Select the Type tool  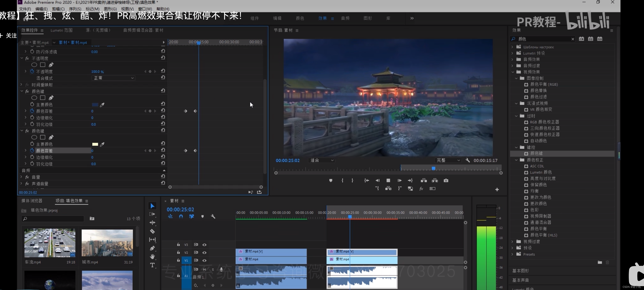[x=152, y=265]
